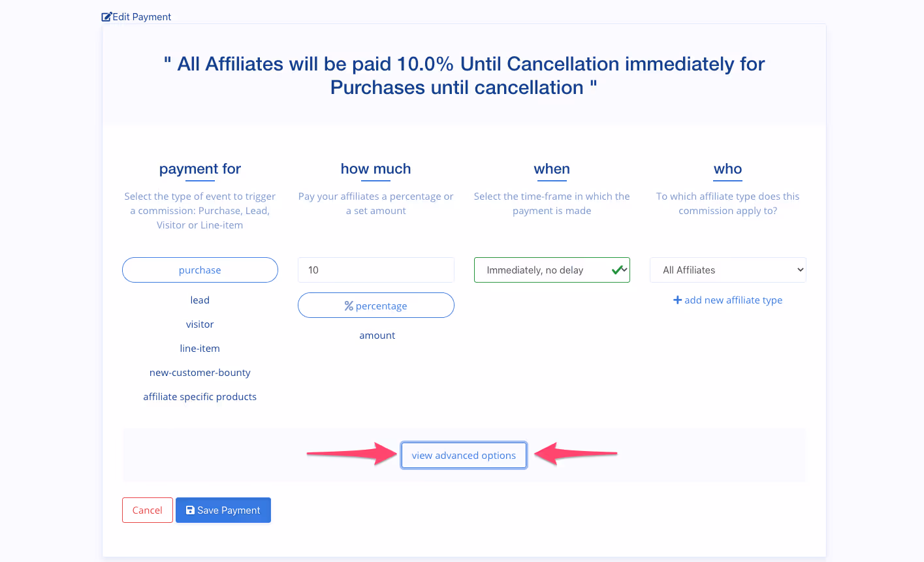Select the purchase commission trigger
The width and height of the screenshot is (924, 562).
pyautogui.click(x=200, y=270)
